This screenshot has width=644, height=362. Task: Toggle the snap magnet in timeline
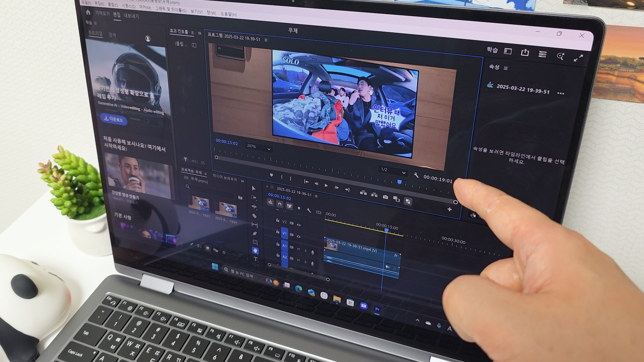click(x=280, y=203)
